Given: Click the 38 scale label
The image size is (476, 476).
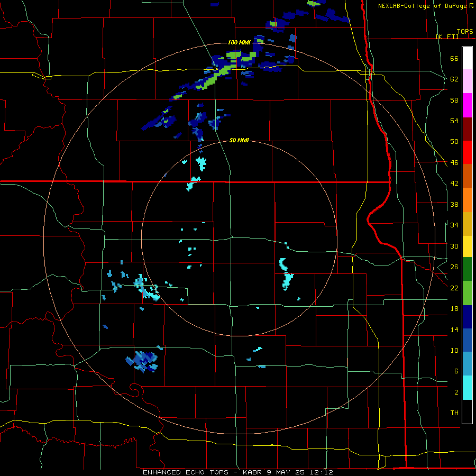Looking at the screenshot, I should 454,204.
